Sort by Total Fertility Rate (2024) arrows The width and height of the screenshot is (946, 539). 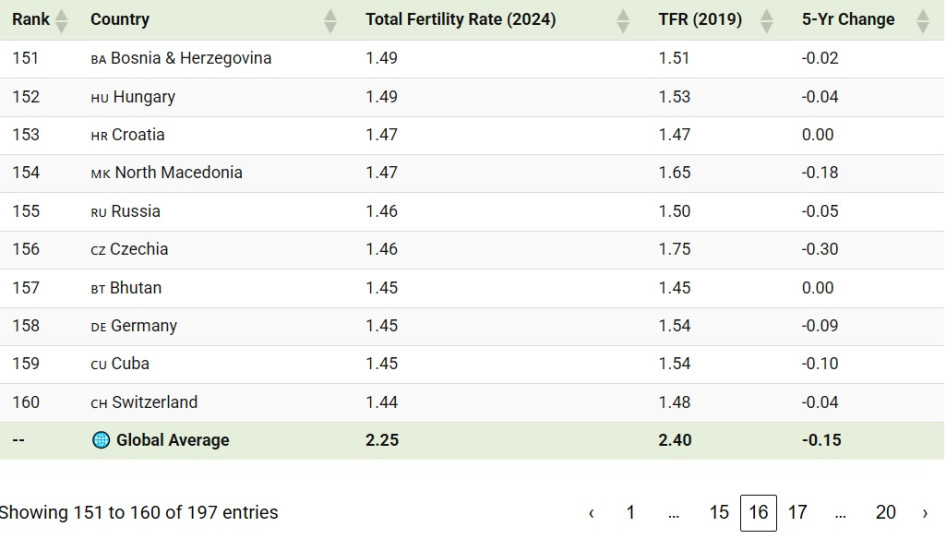(x=623, y=20)
